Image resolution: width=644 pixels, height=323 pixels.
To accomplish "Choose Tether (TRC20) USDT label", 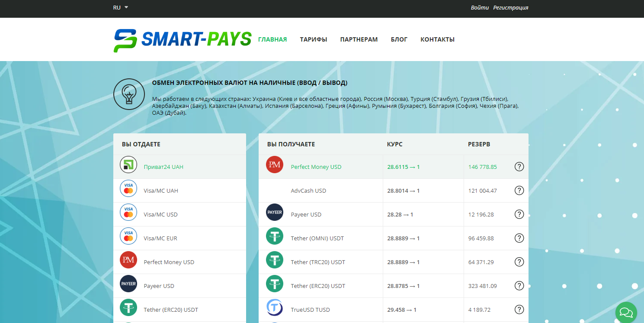I will 318,262.
